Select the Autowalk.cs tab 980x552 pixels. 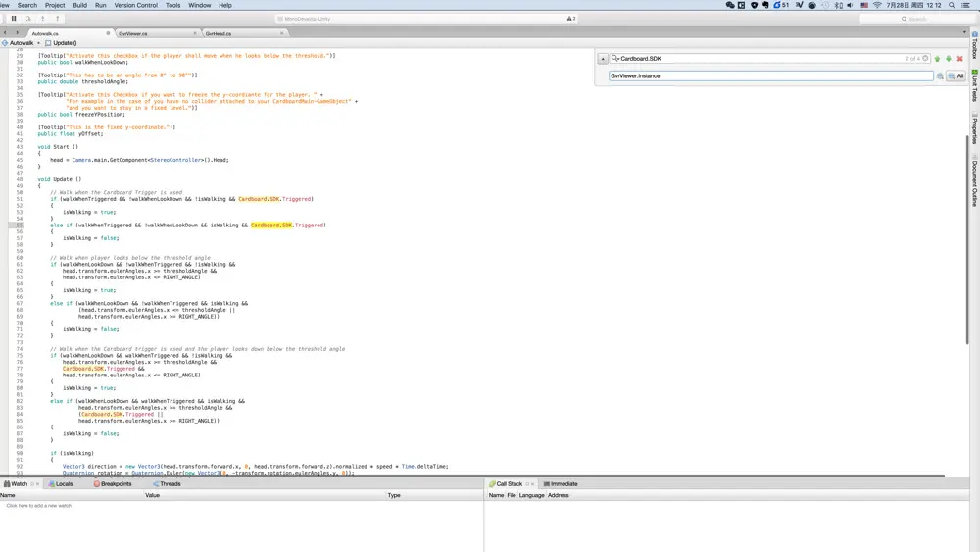(45, 33)
